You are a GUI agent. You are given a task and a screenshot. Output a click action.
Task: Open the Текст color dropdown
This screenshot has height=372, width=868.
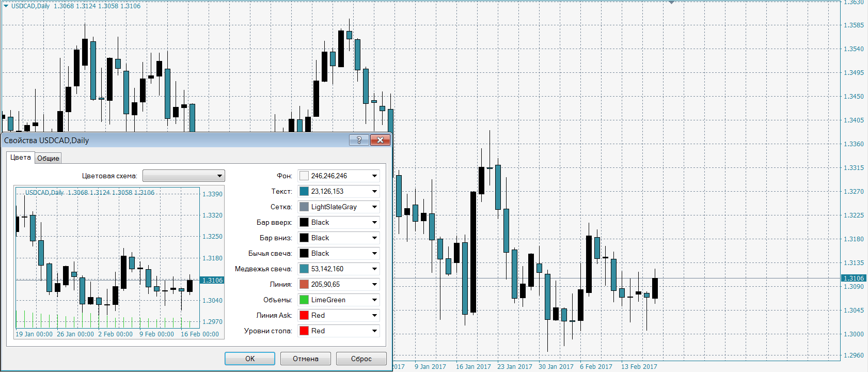pyautogui.click(x=374, y=192)
